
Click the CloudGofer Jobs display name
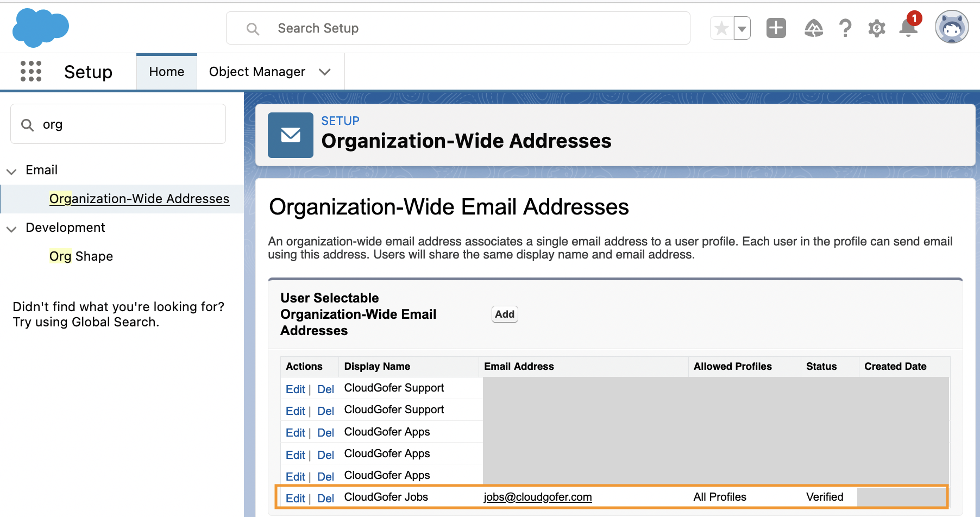click(386, 497)
